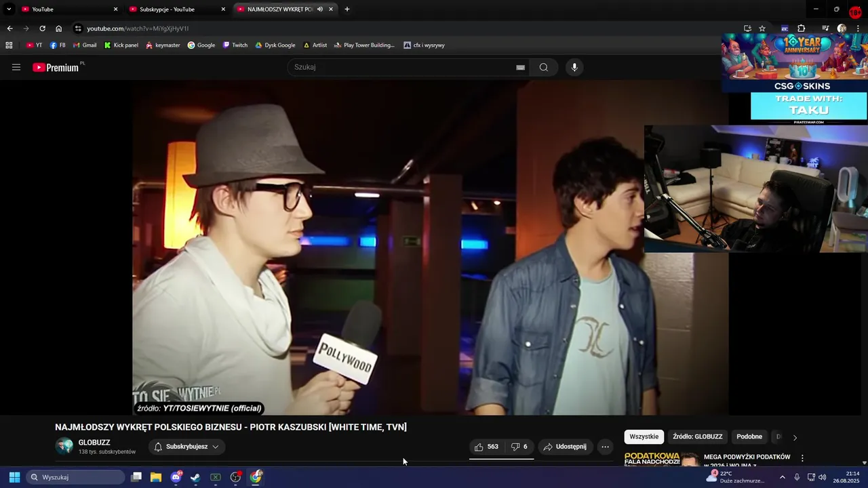
Task: Open the Gmail bookmark
Action: click(85, 45)
